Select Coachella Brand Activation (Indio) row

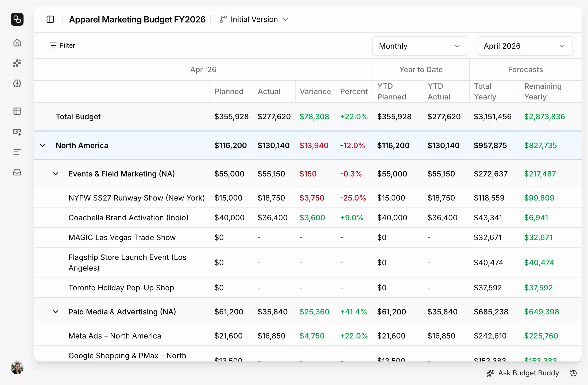click(308, 218)
